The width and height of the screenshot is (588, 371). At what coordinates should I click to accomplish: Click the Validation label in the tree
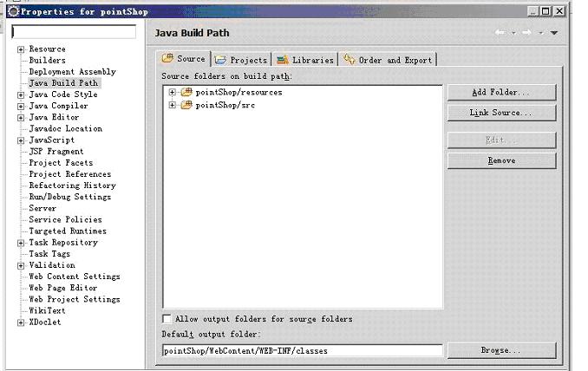click(x=52, y=265)
